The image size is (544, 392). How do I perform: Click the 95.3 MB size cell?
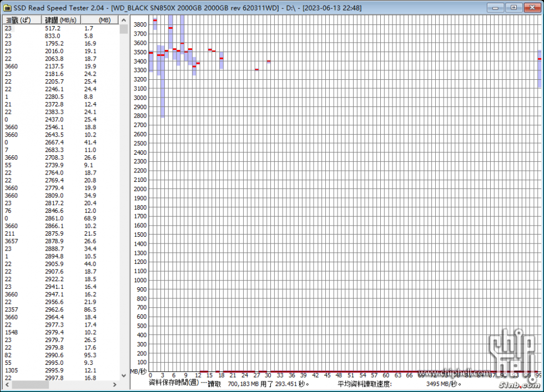(x=90, y=355)
